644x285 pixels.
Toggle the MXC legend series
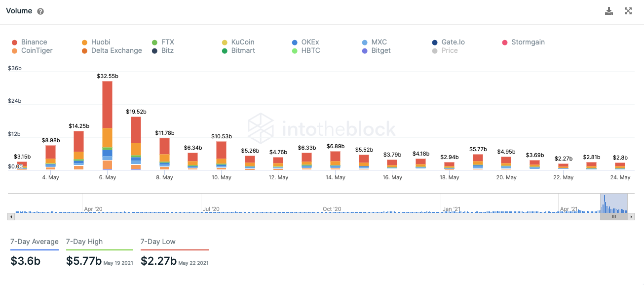click(x=374, y=42)
